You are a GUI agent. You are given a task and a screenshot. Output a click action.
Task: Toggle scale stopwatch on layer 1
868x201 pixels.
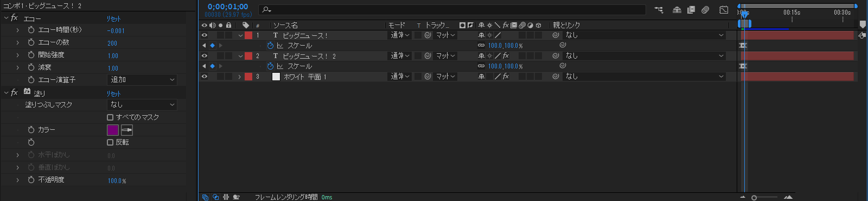271,46
